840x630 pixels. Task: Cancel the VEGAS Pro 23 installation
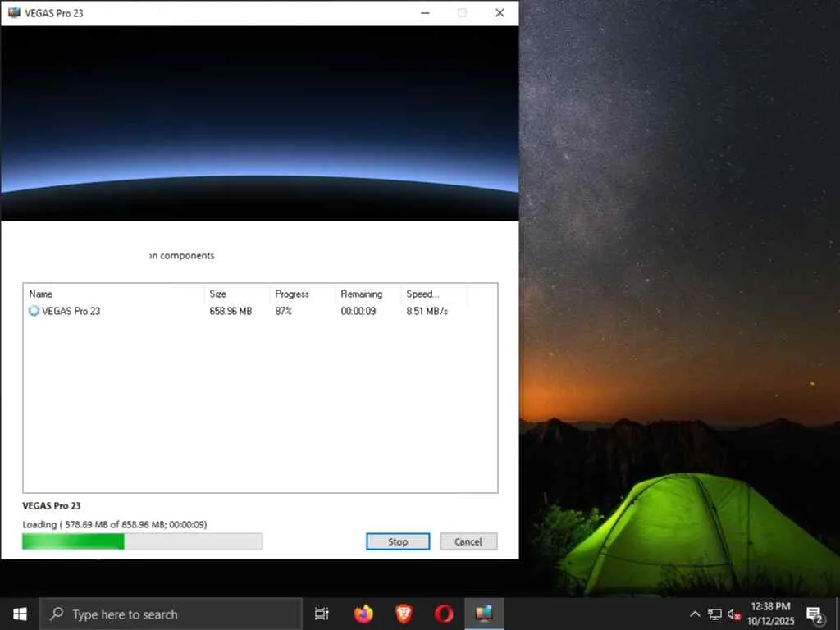[x=468, y=541]
